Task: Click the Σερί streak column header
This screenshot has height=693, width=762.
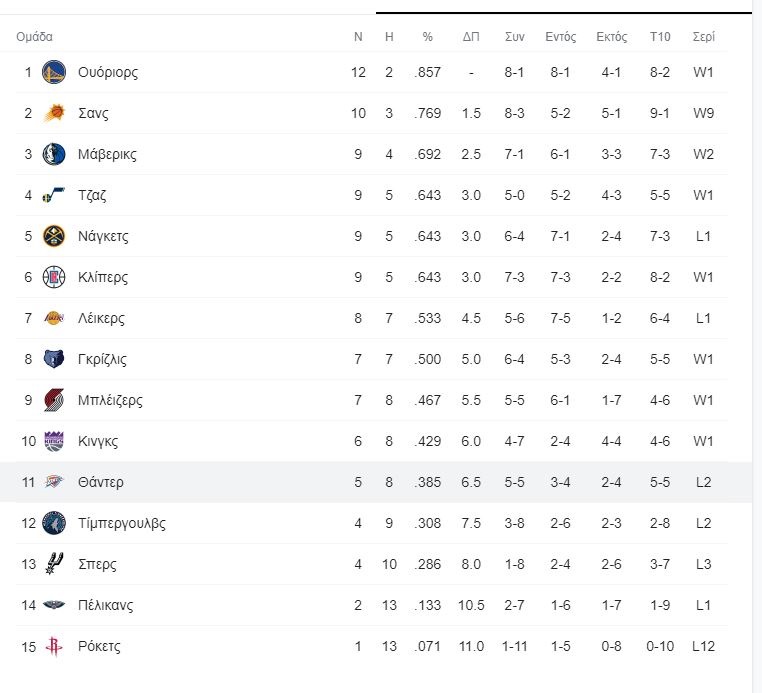Action: [x=703, y=36]
